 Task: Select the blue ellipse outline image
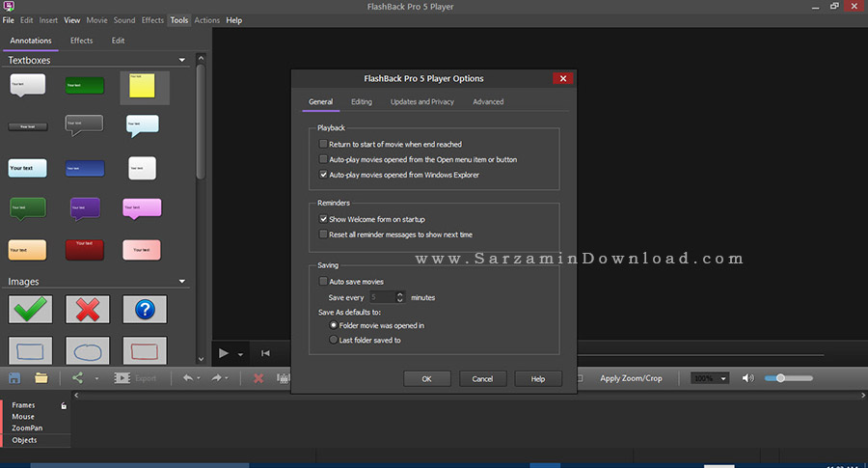tap(88, 350)
